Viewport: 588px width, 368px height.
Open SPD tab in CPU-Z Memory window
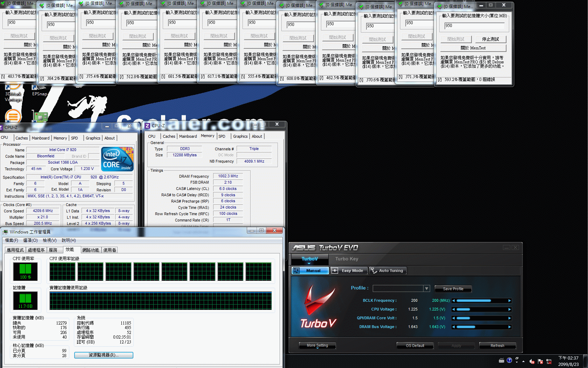(222, 136)
